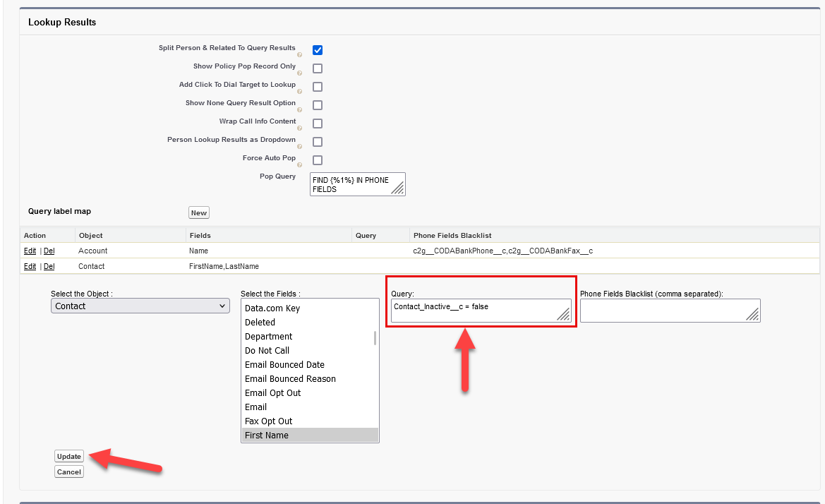Click FirstName,LastName fields cell
The width and height of the screenshot is (825, 504).
coord(224,267)
